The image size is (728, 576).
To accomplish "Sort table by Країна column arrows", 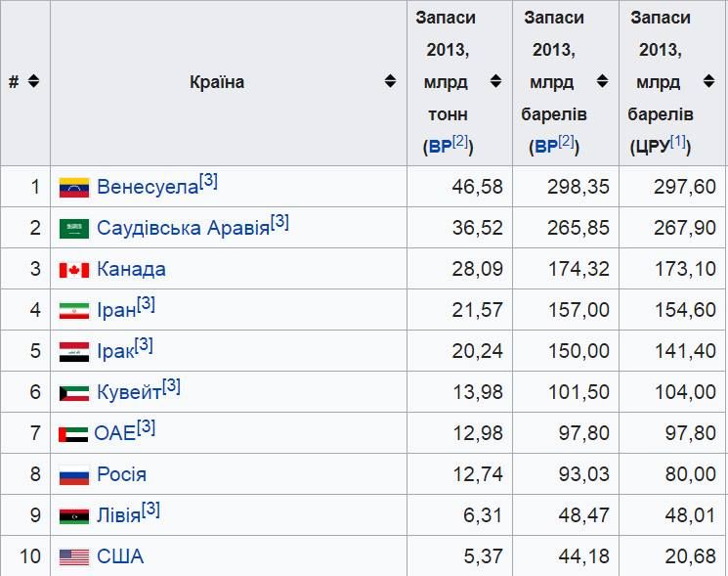I will click(x=390, y=81).
